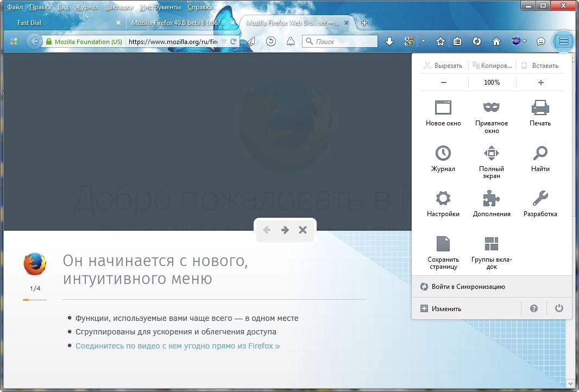The width and height of the screenshot is (579, 392).
Task: Open the Файл menu
Action: (x=15, y=7)
